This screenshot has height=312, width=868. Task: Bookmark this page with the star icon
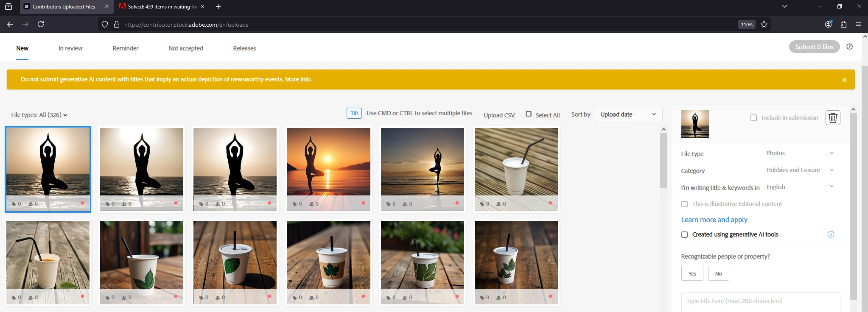click(764, 25)
